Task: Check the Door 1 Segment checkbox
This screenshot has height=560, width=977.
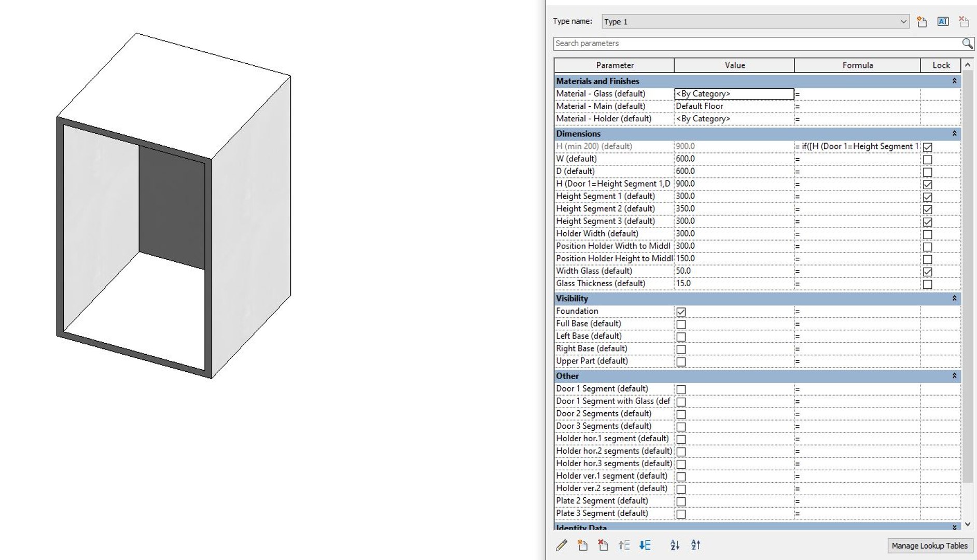Action: (x=681, y=389)
